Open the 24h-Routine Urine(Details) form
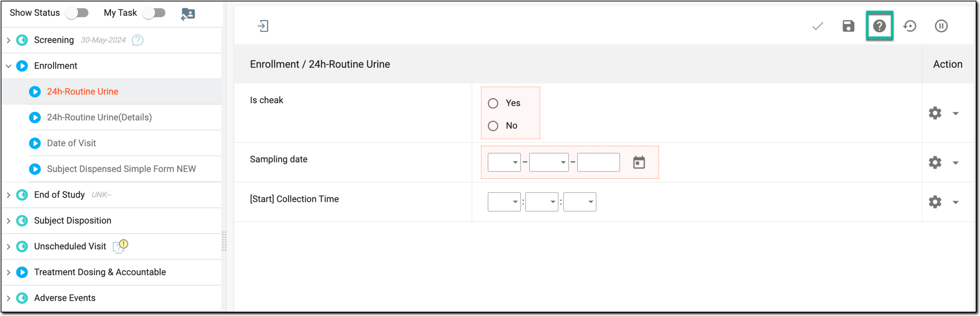Image resolution: width=980 pixels, height=316 pixels. pos(100,117)
